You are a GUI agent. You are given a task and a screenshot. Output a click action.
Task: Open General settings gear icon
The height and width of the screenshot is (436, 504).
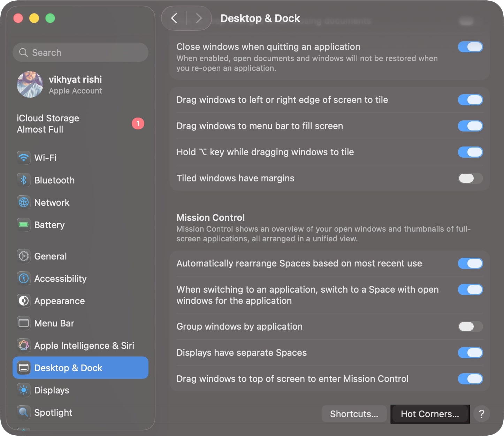(23, 256)
